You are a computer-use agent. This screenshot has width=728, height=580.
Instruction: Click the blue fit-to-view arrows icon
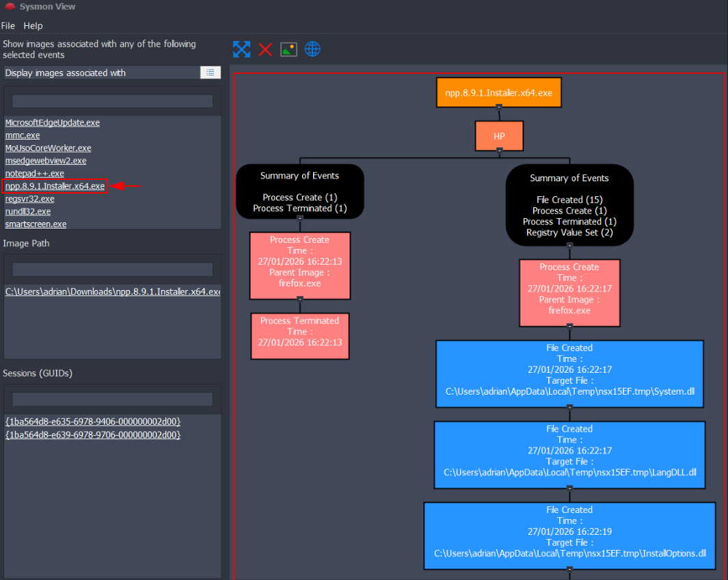click(241, 49)
